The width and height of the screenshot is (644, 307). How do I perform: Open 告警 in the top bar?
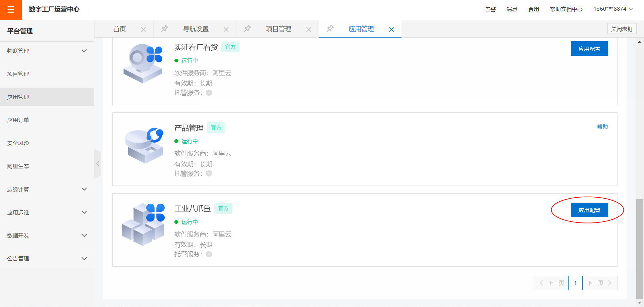point(490,9)
